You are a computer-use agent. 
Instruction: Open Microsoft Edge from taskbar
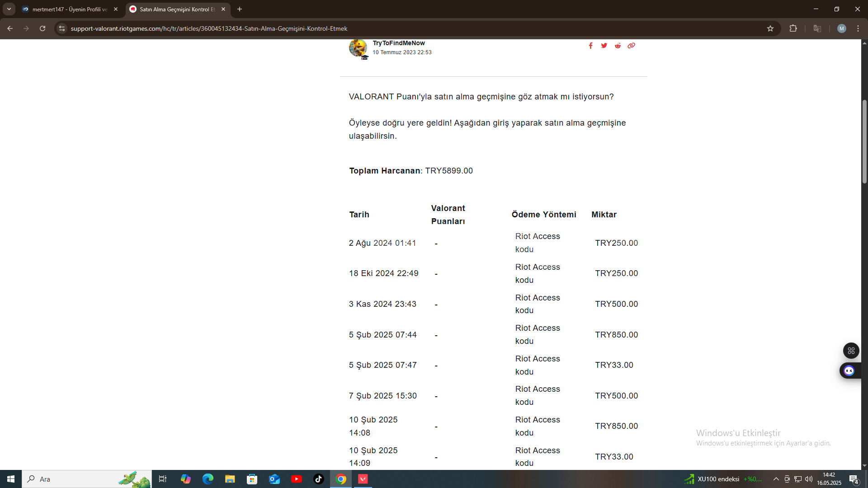208,479
